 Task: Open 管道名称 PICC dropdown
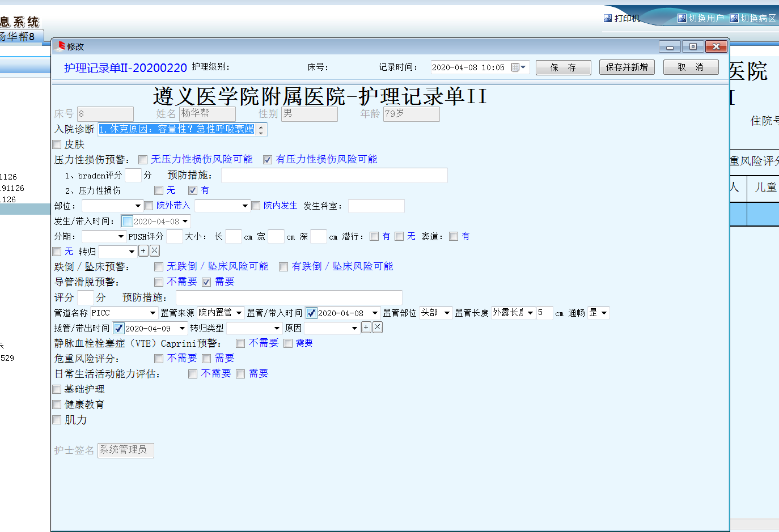coord(153,313)
